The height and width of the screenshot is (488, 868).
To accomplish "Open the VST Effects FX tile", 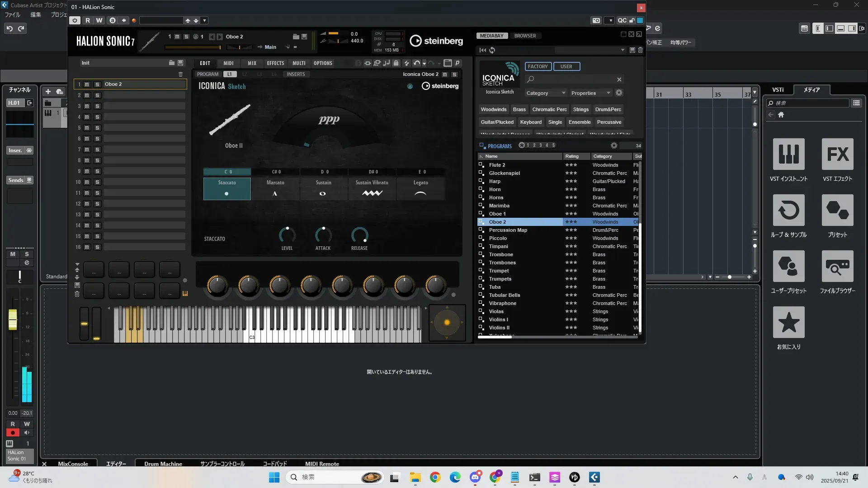I will click(x=837, y=155).
